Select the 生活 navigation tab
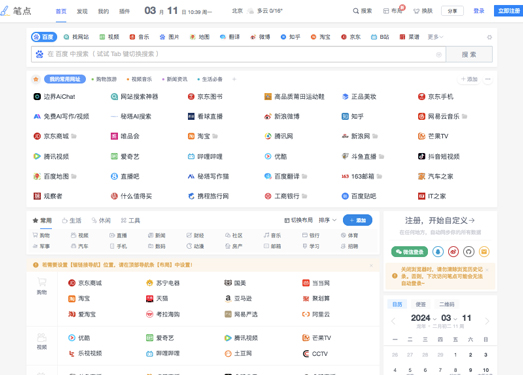Screen dimensions: 523x375 [72, 221]
